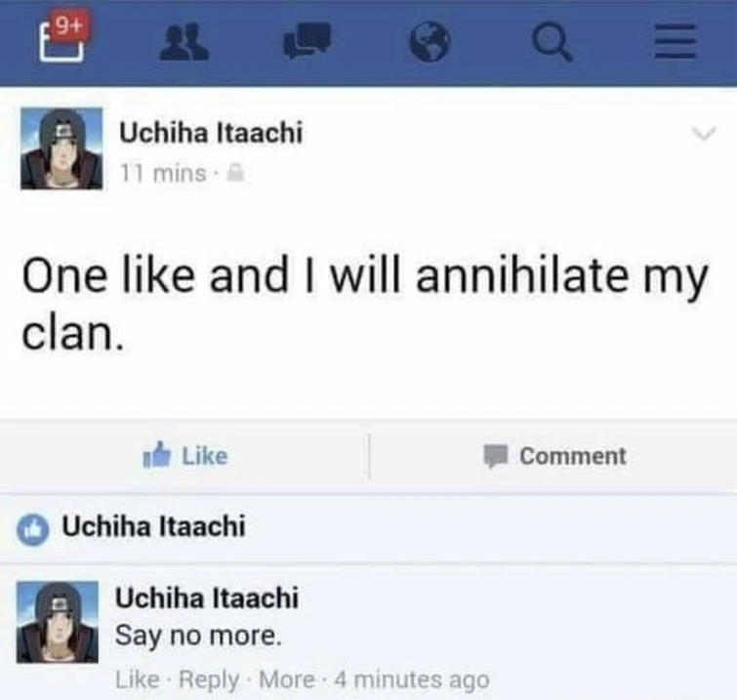Screen dimensions: 737x700
Task: Expand the post options chevron
Action: click(x=703, y=137)
